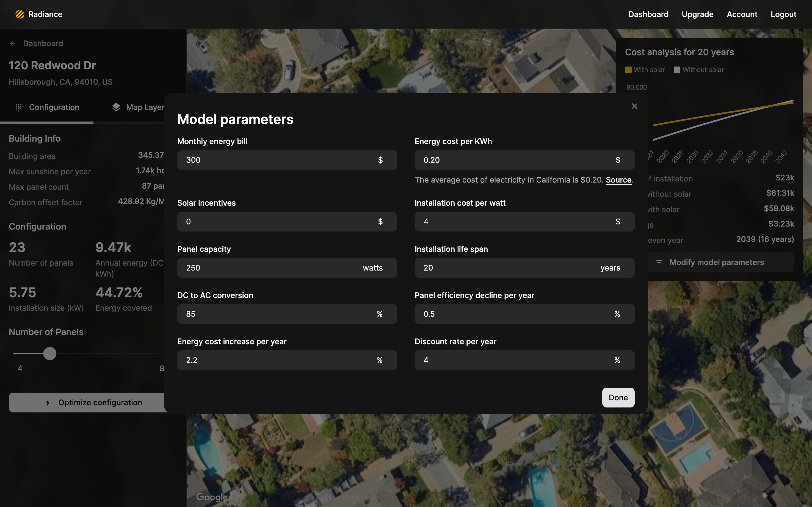Click the Installation life span field

coord(506,268)
